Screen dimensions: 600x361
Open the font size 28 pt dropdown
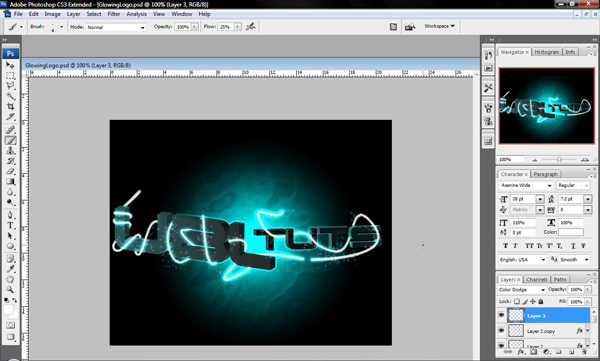pyautogui.click(x=540, y=199)
